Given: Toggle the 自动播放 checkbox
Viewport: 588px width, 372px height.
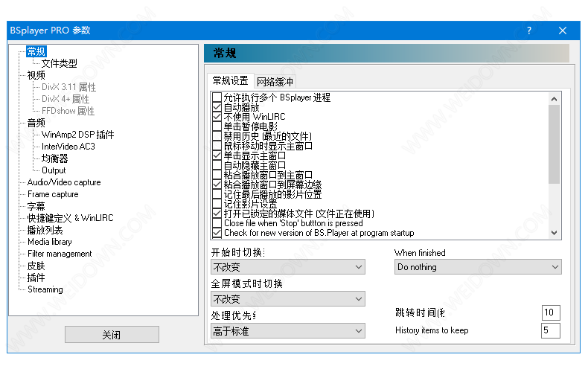Looking at the screenshot, I should pos(217,107).
